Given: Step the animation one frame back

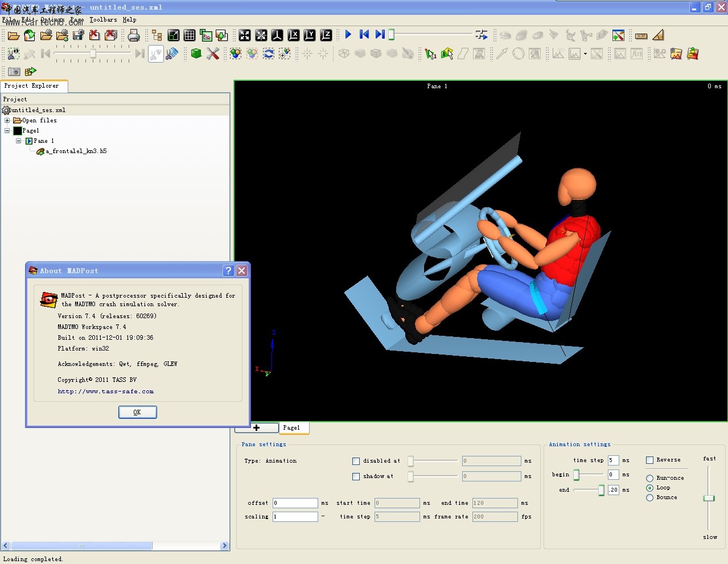Looking at the screenshot, I should tap(364, 35).
